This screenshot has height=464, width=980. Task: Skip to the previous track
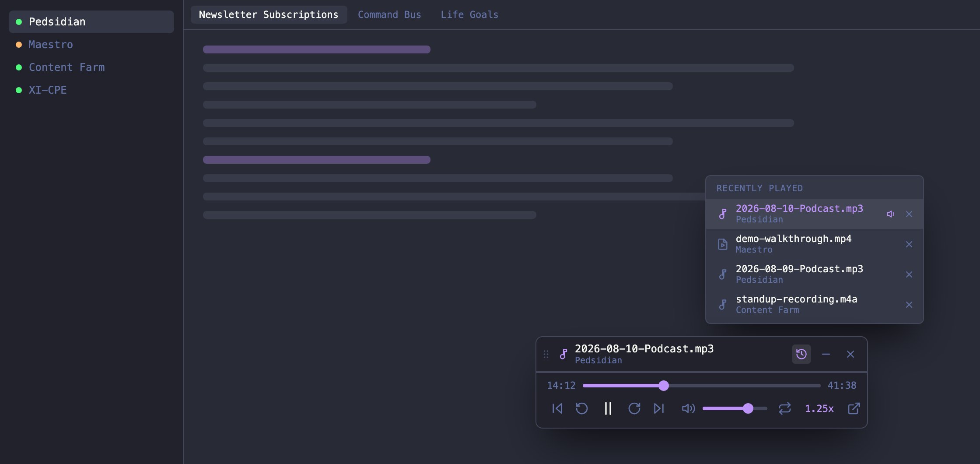coord(557,408)
